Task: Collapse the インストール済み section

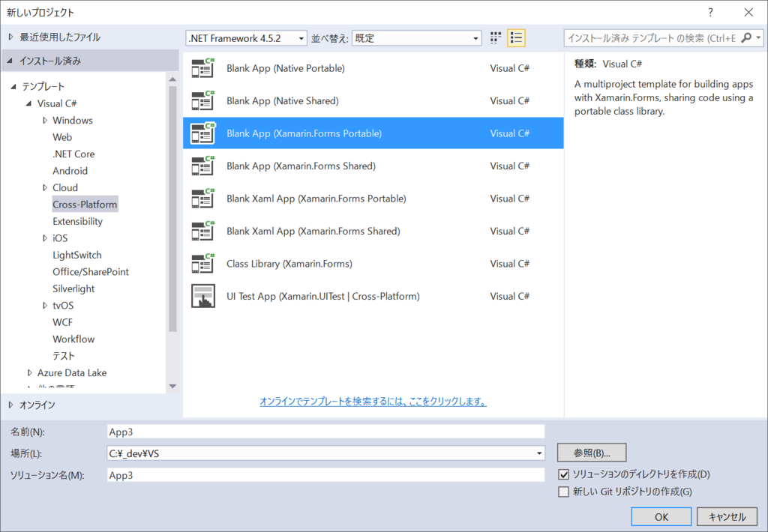Action: pos(10,61)
